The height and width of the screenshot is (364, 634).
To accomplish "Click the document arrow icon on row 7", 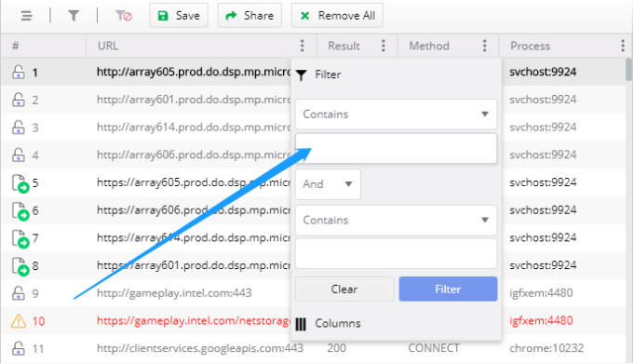I will tap(20, 238).
